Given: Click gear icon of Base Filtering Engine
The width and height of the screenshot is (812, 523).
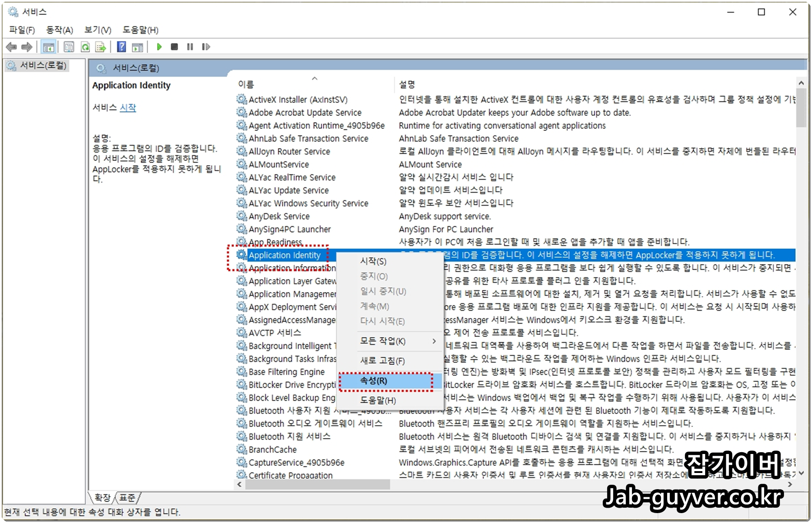Looking at the screenshot, I should tap(242, 372).
